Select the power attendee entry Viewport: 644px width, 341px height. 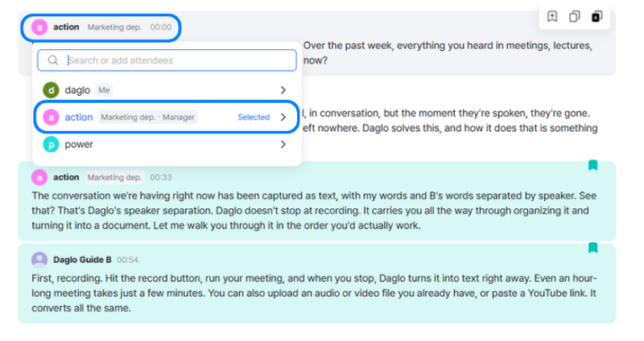coord(167,145)
